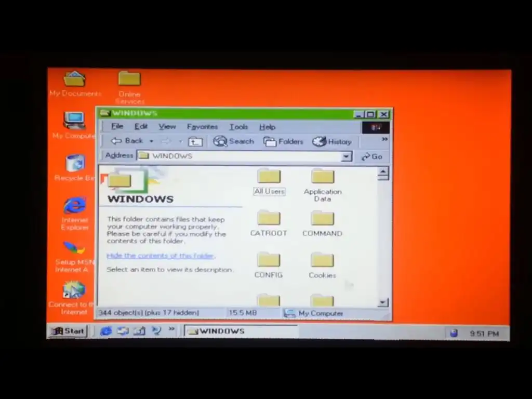Image resolution: width=532 pixels, height=399 pixels.
Task: Open the My Computer desktop icon
Action: pos(74,125)
